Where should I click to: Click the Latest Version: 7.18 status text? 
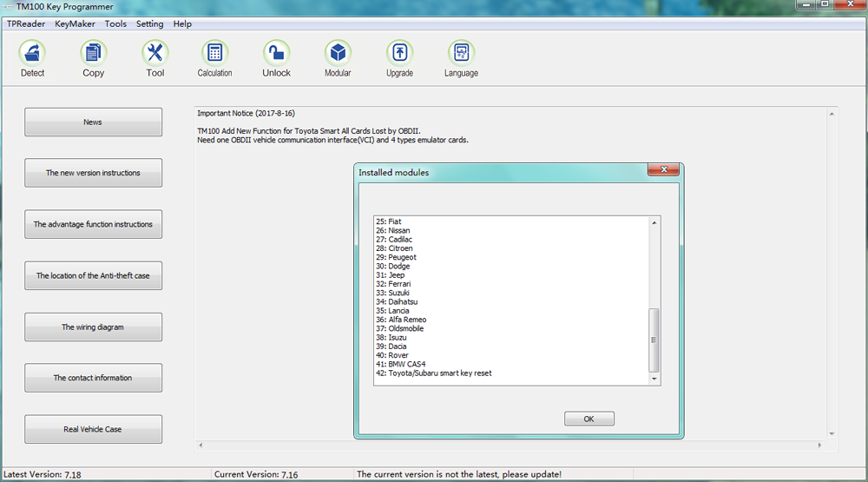42,474
